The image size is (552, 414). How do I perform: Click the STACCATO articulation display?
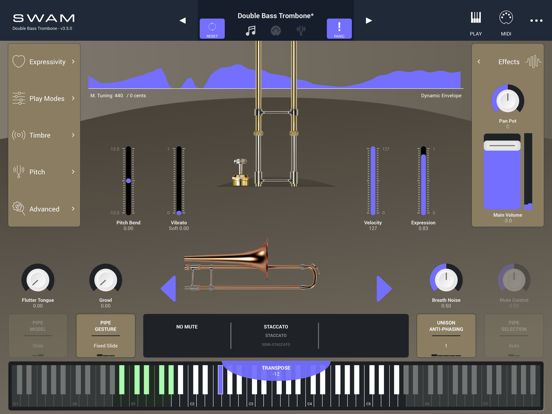(x=276, y=327)
